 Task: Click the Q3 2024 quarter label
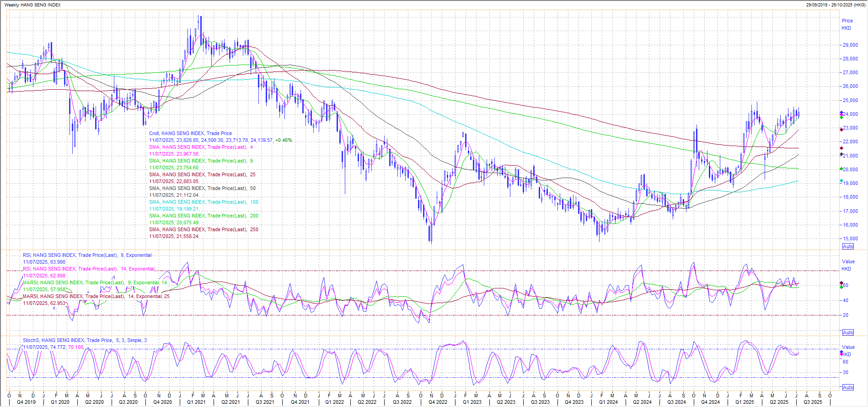point(676,402)
